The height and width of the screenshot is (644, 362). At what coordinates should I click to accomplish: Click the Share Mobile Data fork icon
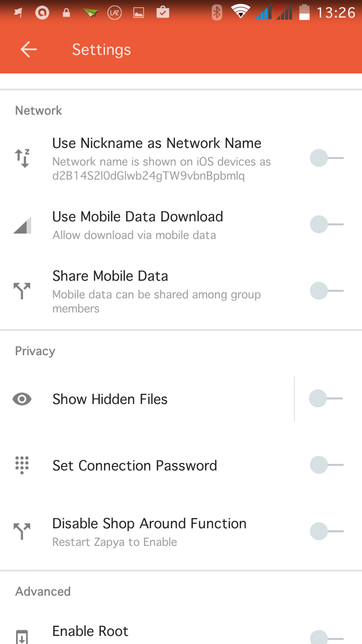click(22, 291)
